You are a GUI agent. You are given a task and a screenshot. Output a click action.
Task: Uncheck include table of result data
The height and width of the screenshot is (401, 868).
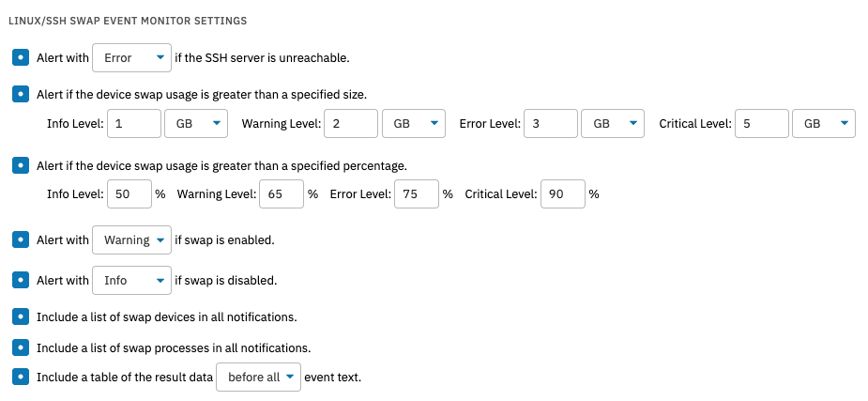(21, 377)
